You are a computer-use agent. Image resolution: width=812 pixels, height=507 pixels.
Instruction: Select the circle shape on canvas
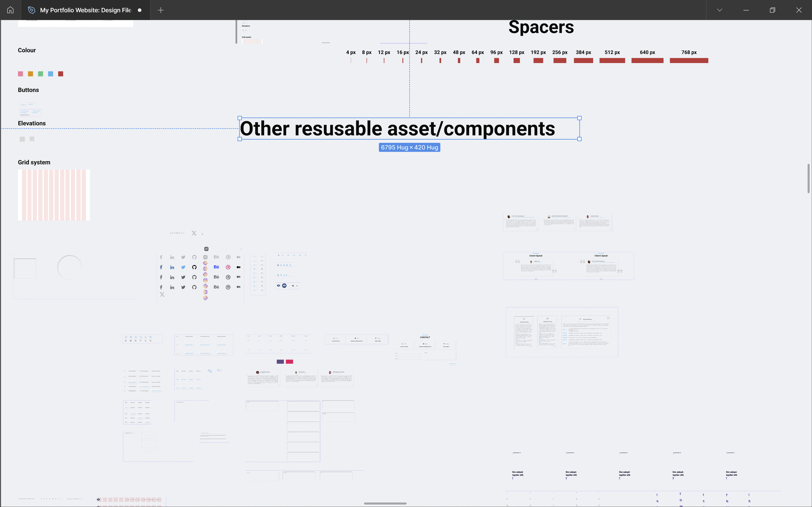click(x=70, y=268)
